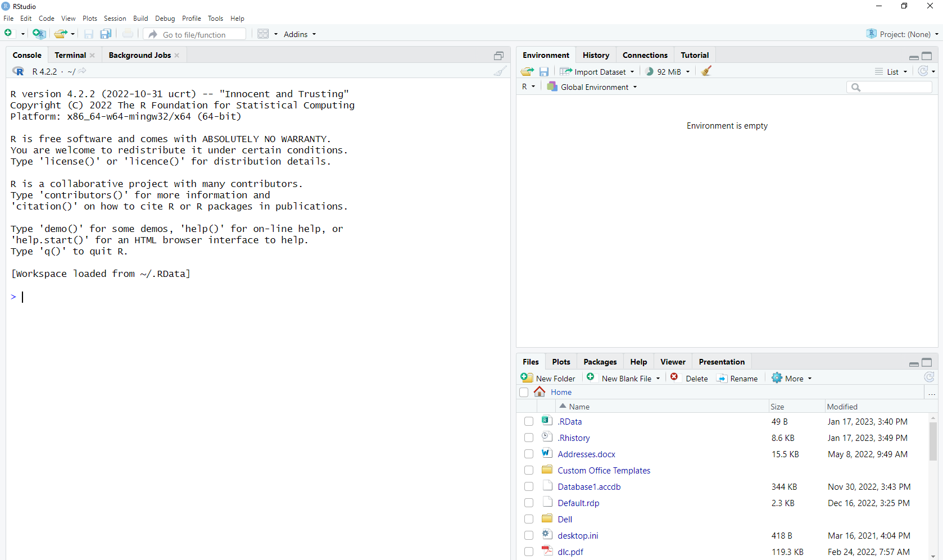
Task: Switch to the Plots tab
Action: pyautogui.click(x=561, y=362)
